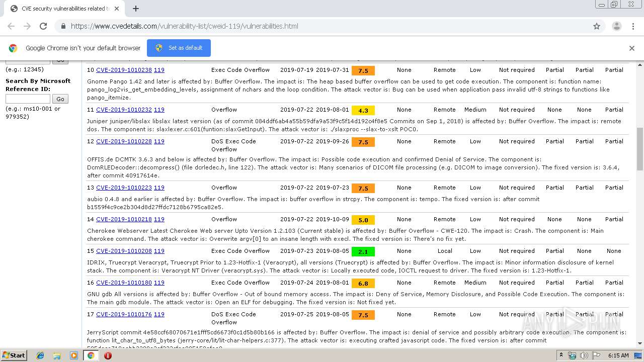Click scrollbar up arrow
Image resolution: width=644 pixels, height=362 pixels.
639,65
